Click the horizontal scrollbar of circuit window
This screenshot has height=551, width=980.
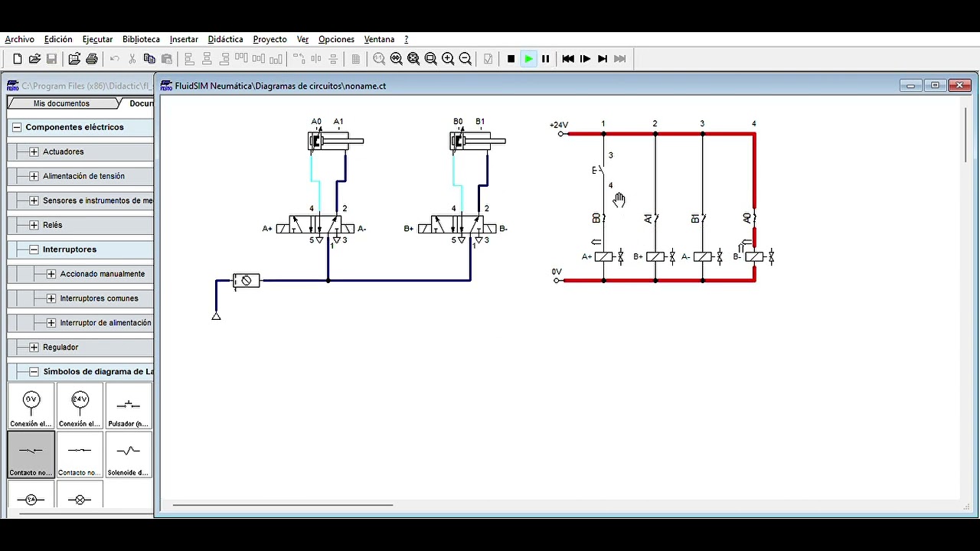tap(283, 505)
